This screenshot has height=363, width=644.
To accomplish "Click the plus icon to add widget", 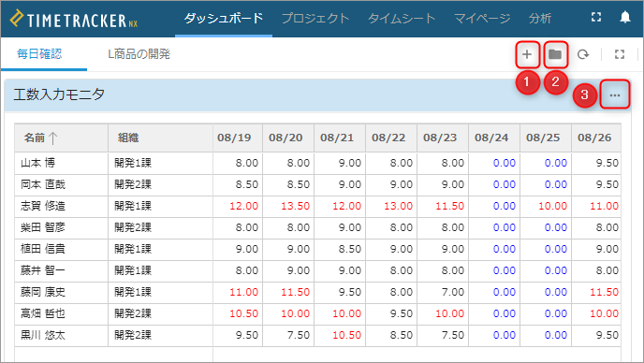I will click(527, 54).
